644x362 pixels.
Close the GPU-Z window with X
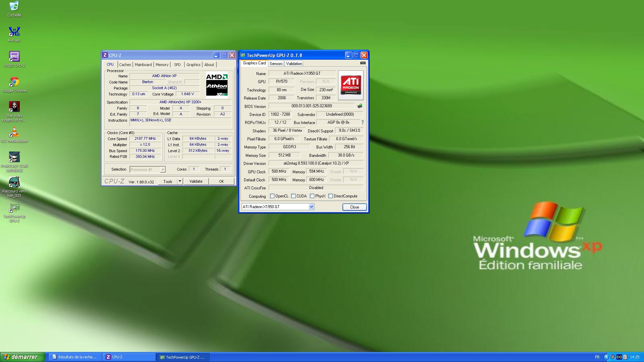364,55
